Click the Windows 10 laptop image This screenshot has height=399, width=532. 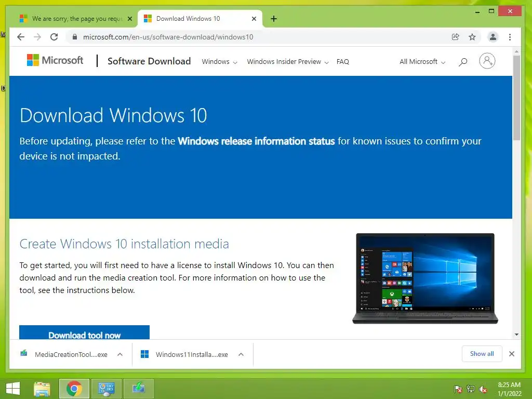click(425, 278)
